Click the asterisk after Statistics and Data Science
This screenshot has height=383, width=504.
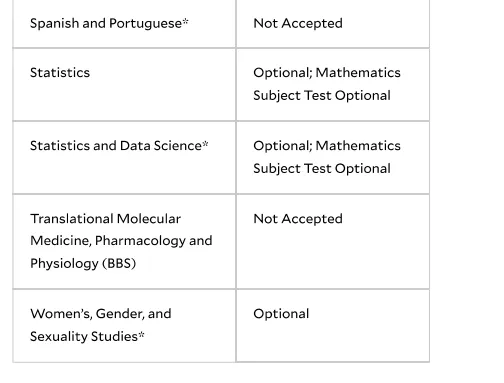205,144
